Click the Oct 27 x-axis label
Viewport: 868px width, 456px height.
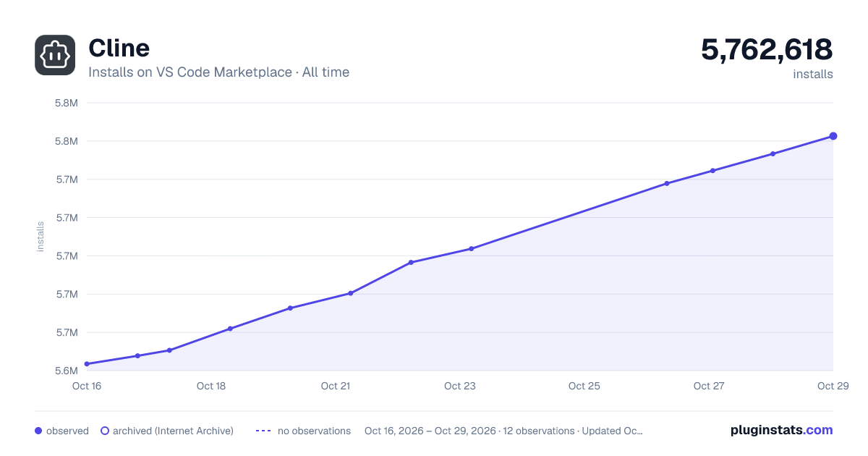(709, 386)
